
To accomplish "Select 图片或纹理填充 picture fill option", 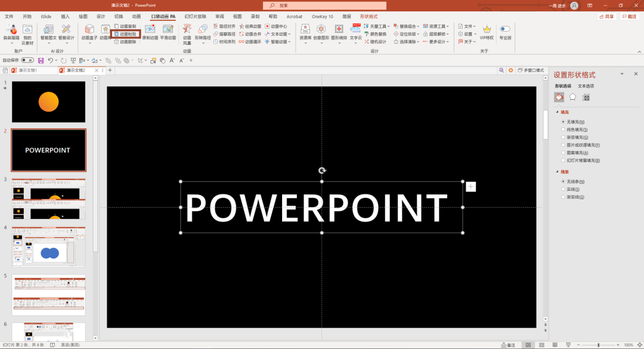I will tap(580, 145).
